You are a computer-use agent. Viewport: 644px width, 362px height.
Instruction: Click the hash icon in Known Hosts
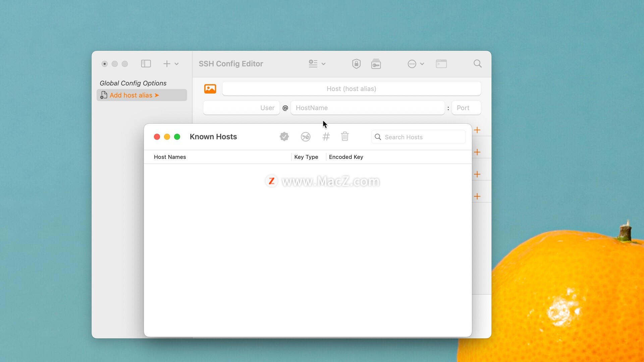click(326, 137)
